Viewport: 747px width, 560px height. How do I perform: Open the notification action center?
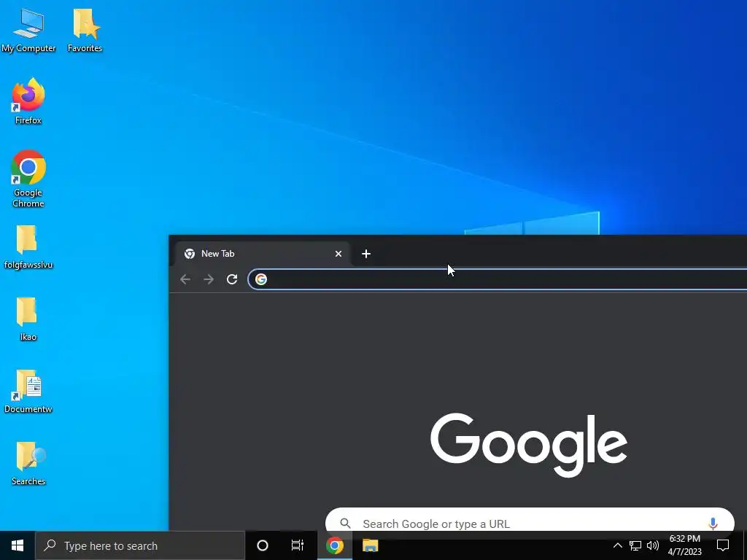pos(723,545)
